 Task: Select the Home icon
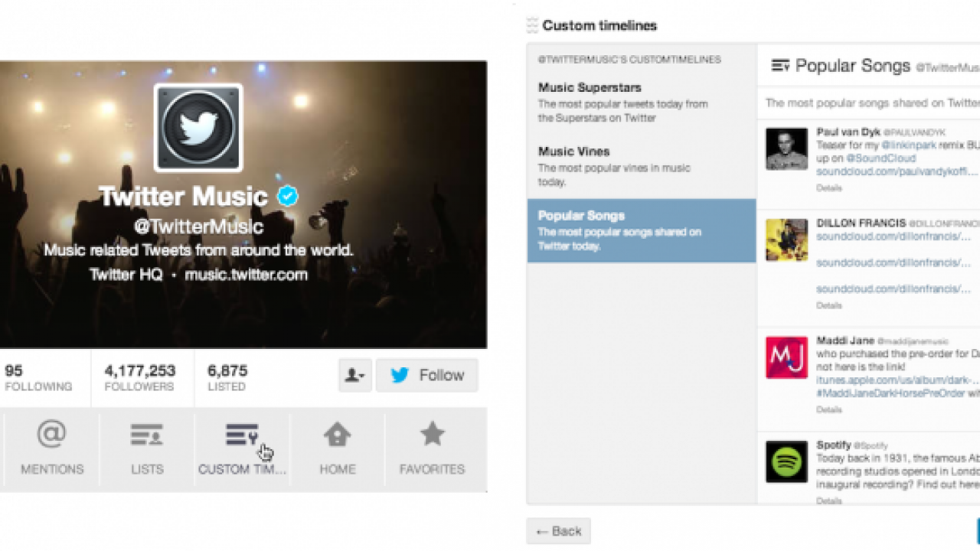pos(337,435)
